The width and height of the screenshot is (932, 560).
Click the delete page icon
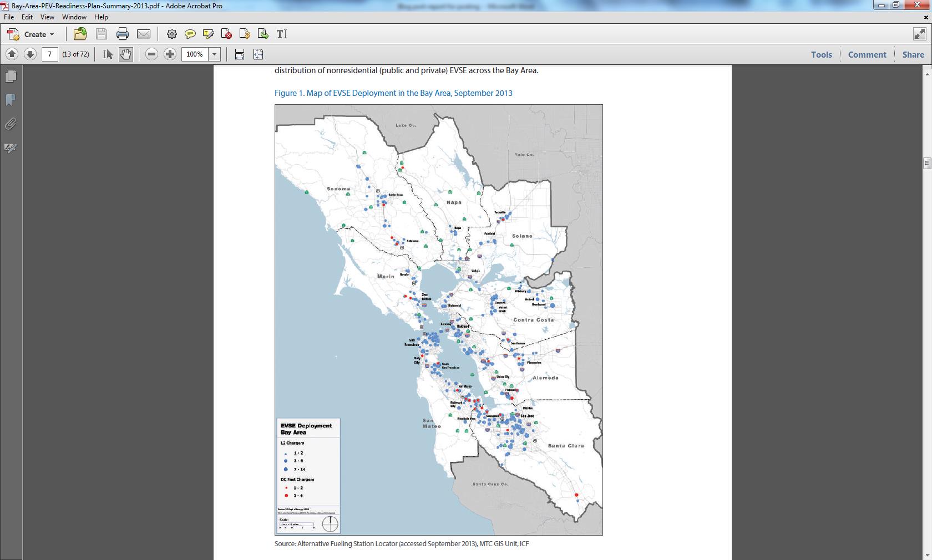click(x=226, y=34)
